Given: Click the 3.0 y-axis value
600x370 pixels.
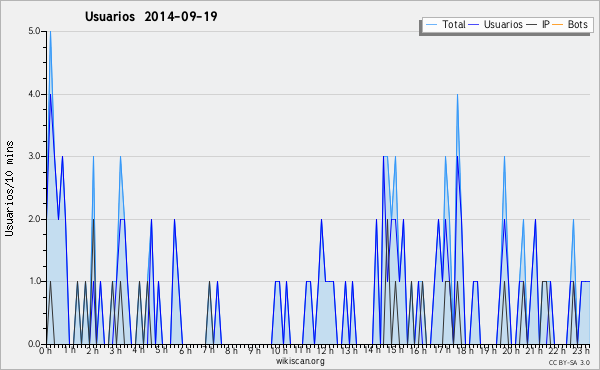Looking at the screenshot, I should click(34, 156).
